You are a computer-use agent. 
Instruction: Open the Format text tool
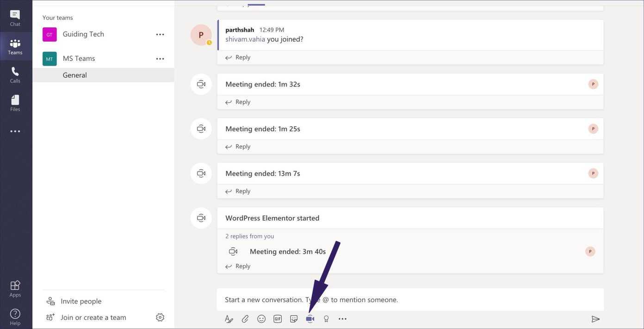click(x=229, y=319)
